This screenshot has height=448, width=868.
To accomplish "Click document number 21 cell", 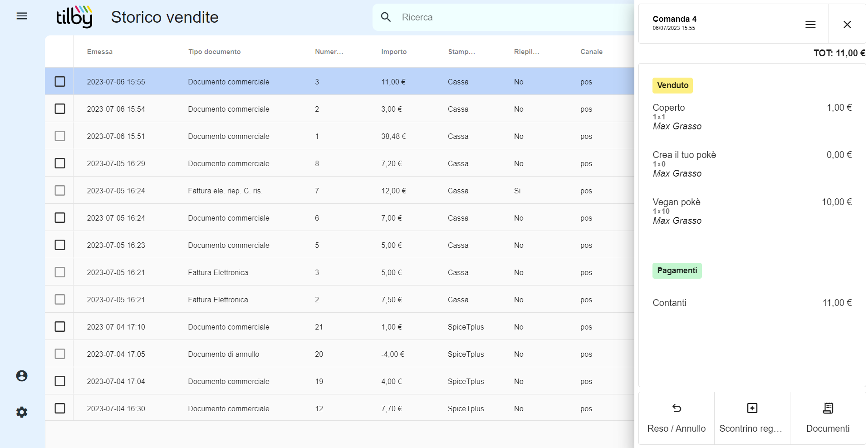I will pos(319,327).
